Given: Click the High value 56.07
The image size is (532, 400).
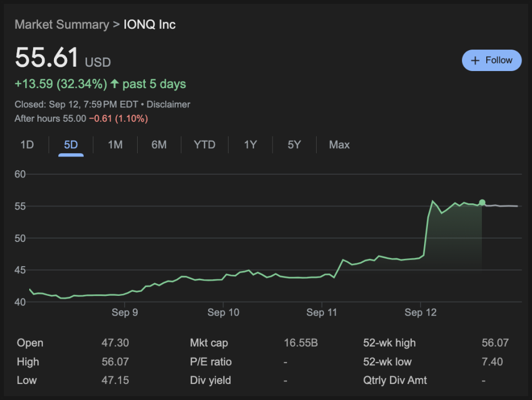Looking at the screenshot, I should (x=115, y=361).
